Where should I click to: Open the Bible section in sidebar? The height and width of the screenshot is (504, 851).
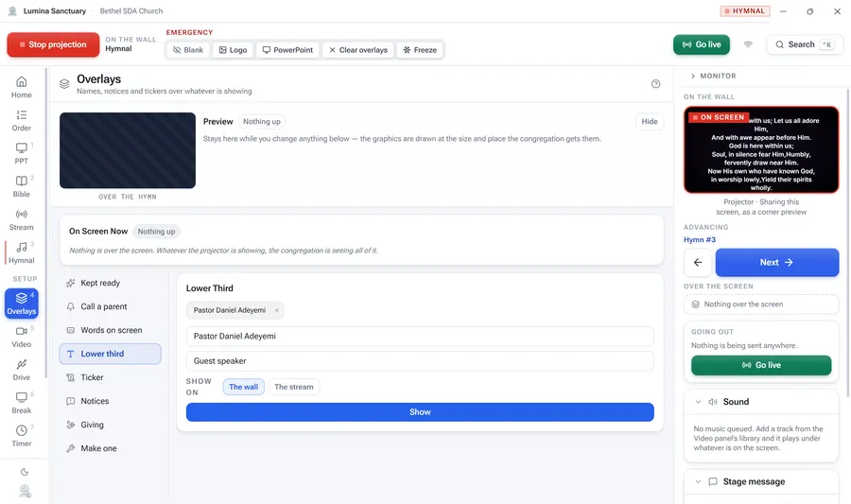[21, 186]
